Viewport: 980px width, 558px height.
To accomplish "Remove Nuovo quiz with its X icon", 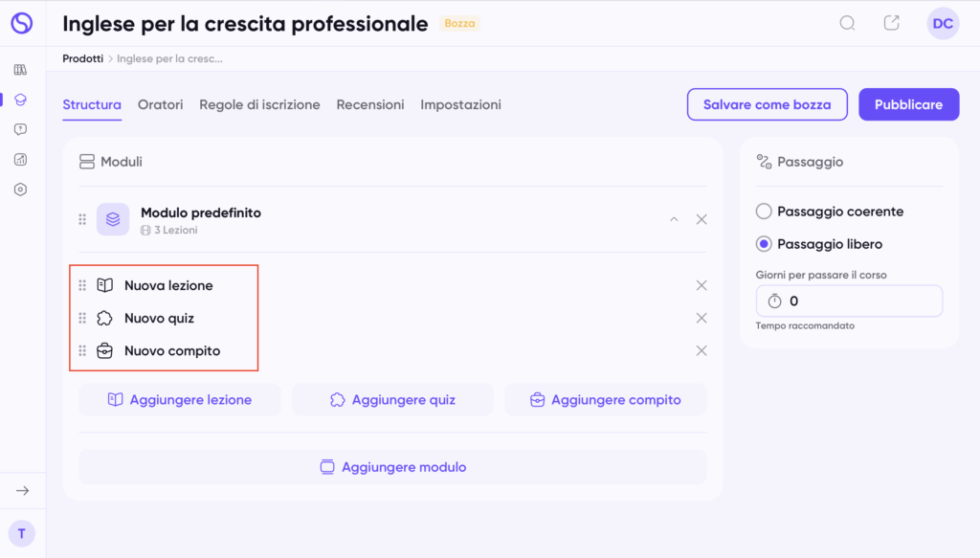I will click(702, 318).
